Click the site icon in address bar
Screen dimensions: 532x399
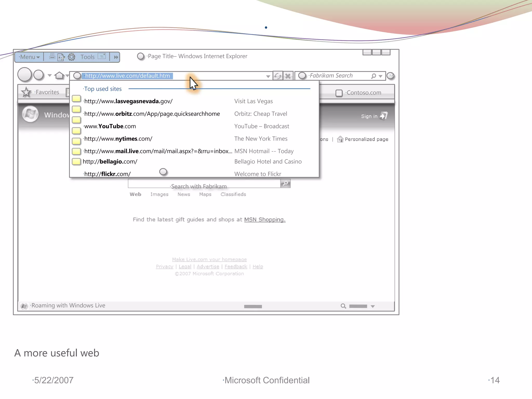pos(77,76)
